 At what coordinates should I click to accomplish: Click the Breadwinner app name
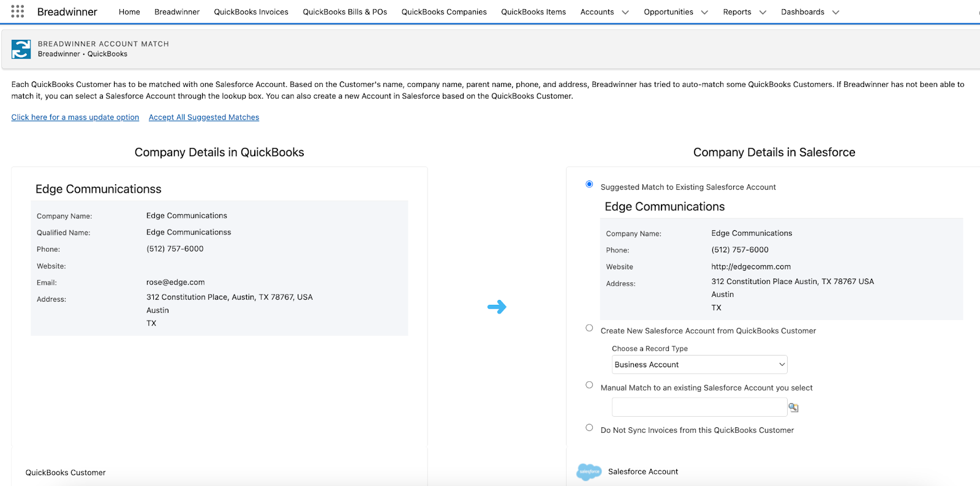click(x=67, y=12)
